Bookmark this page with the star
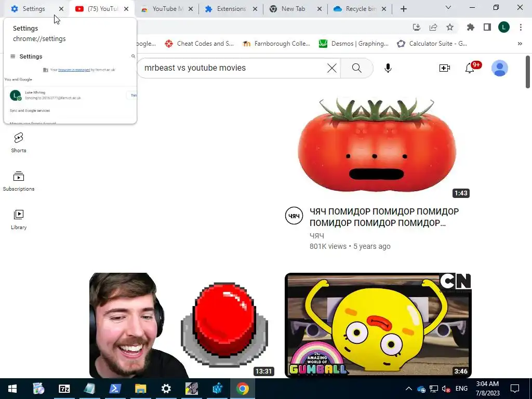The height and width of the screenshot is (399, 532). pos(450,27)
